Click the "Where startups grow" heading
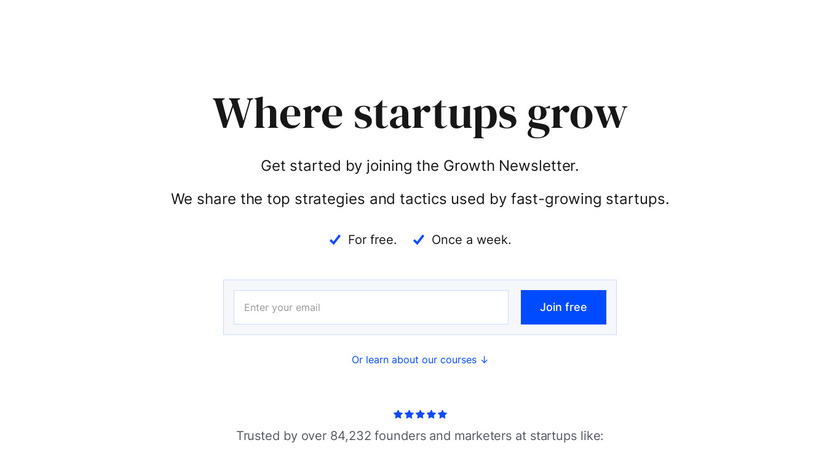 420,113
